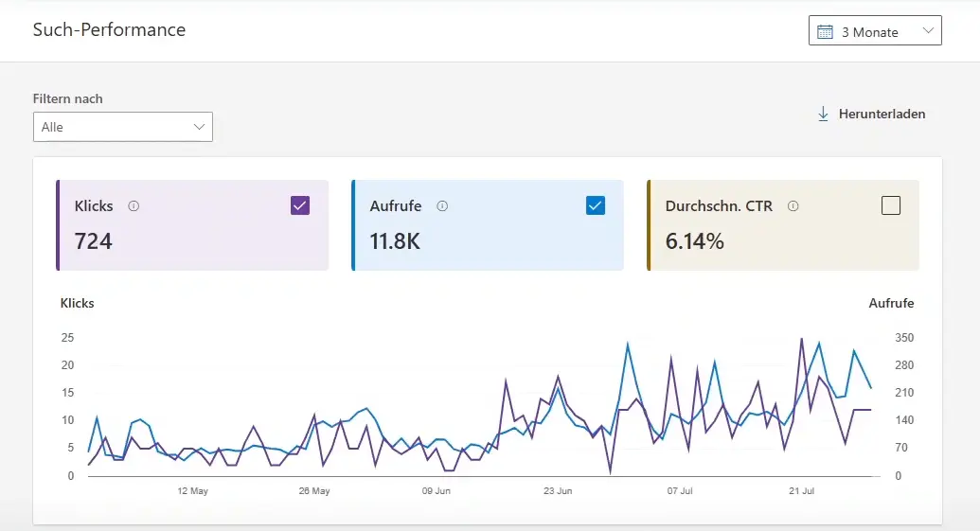Viewport: 980px width, 531px height.
Task: Uncheck the Aufrufe checkbox
Action: tap(596, 205)
